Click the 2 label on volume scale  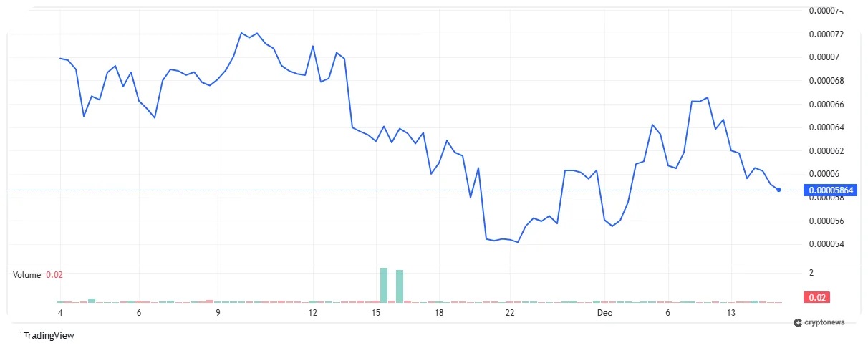click(x=811, y=273)
